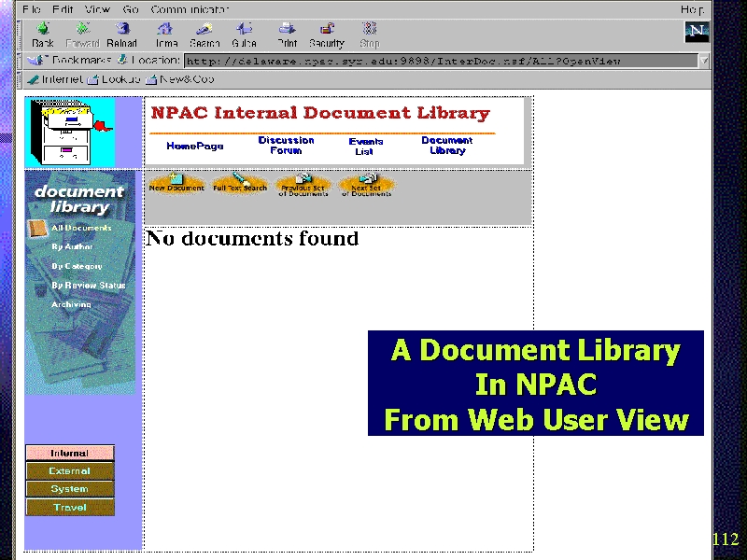
Task: Click the NPAC Internal Document Library heading
Action: pyautogui.click(x=320, y=113)
